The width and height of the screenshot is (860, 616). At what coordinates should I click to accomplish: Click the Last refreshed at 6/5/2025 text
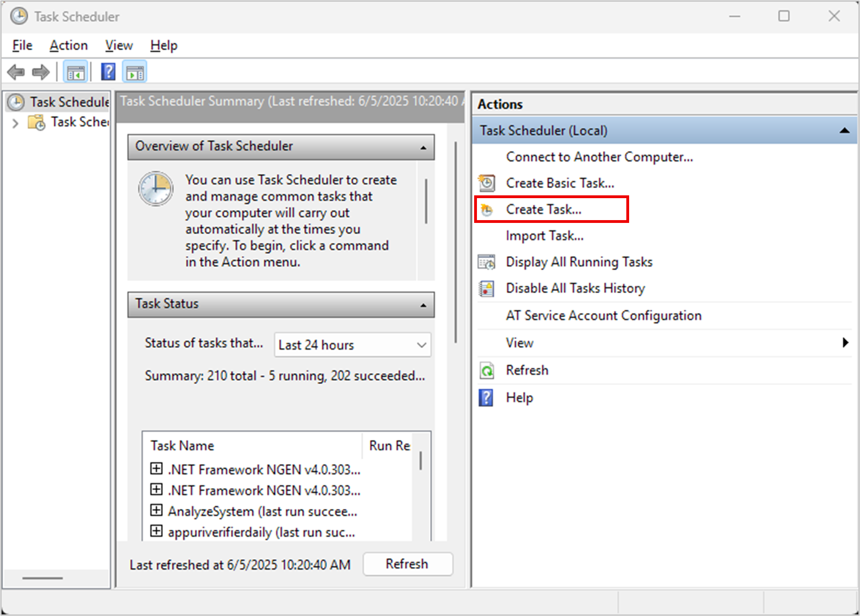[240, 564]
